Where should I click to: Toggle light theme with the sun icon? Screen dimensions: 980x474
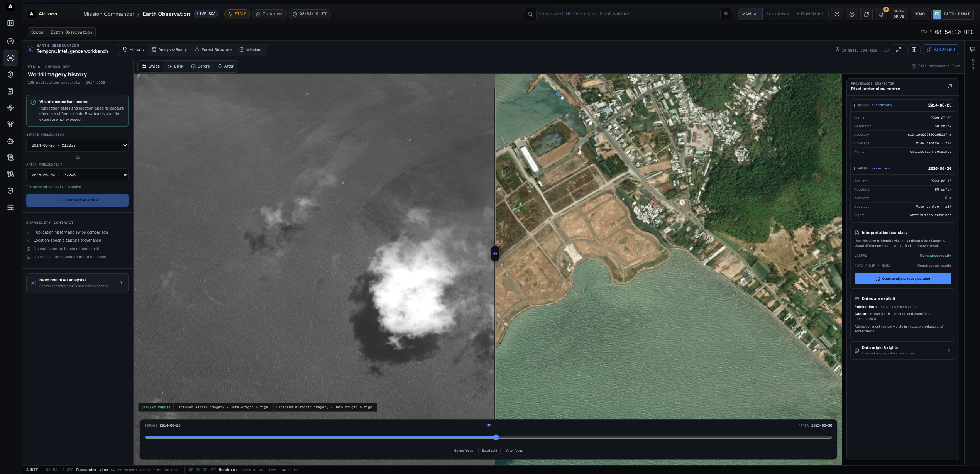[x=837, y=14]
